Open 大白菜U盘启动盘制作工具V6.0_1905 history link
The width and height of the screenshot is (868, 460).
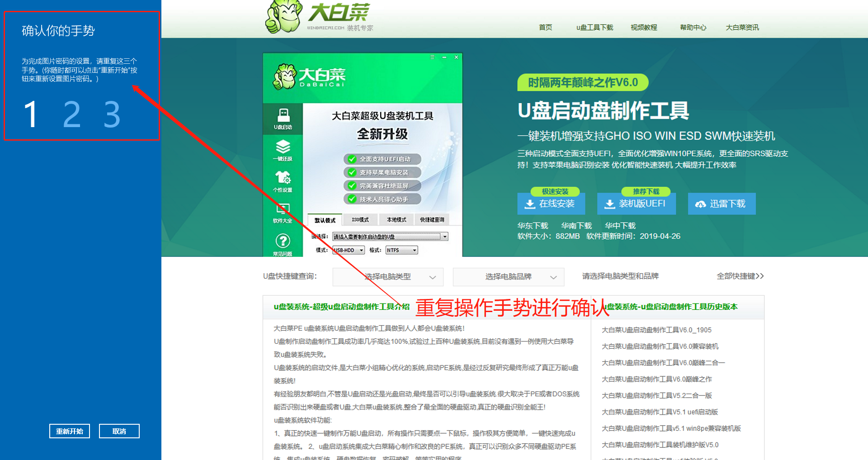coord(656,330)
